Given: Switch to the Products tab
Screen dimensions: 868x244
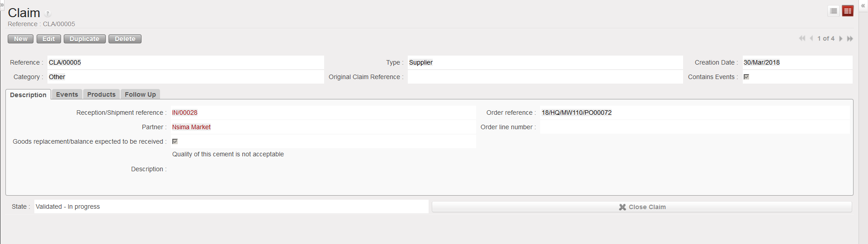Looking at the screenshot, I should (101, 94).
